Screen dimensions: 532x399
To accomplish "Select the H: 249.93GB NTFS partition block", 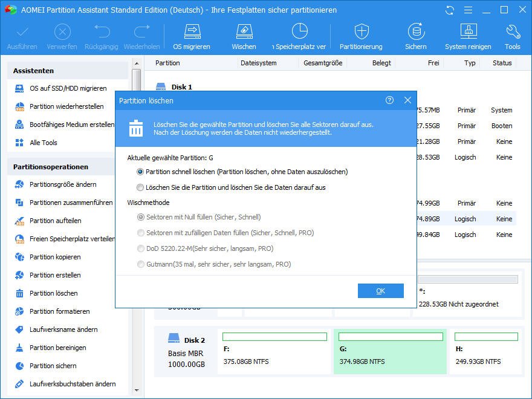I will tap(486, 351).
